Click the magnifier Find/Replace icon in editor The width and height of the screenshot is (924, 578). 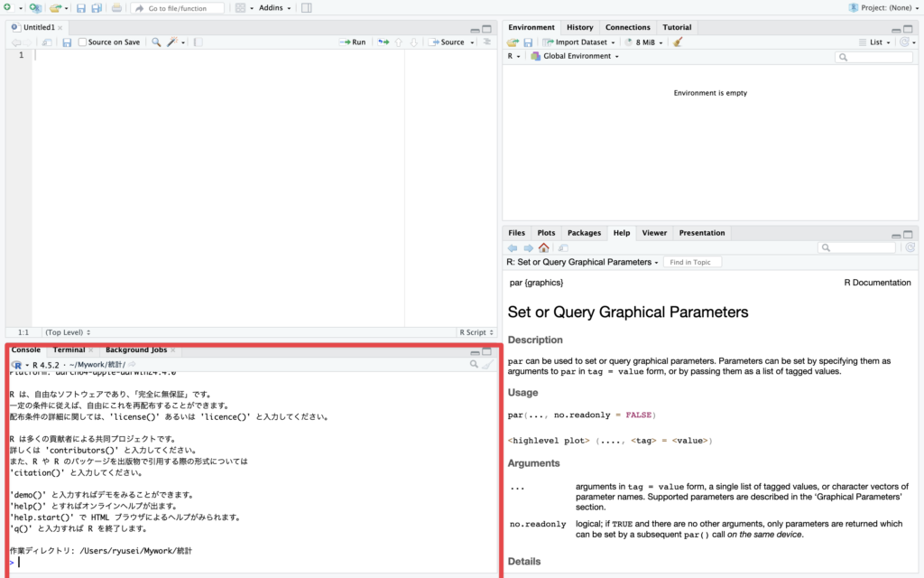coord(156,42)
